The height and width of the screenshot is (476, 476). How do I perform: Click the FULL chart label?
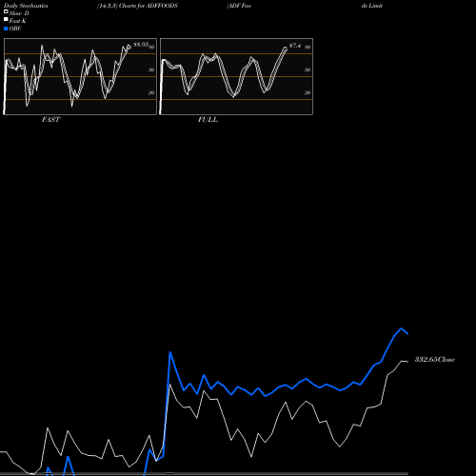(208, 120)
